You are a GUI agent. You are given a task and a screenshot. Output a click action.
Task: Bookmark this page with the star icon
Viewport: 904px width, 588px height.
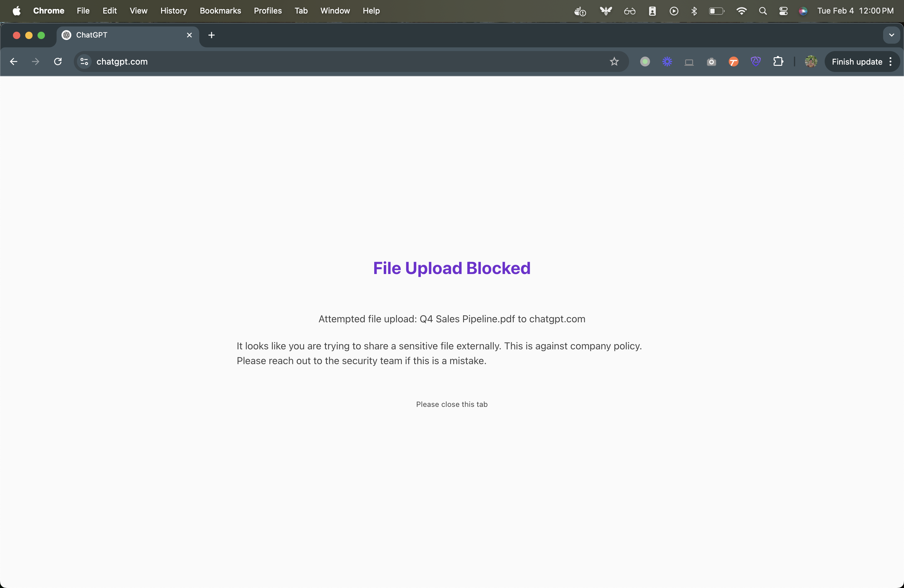(x=614, y=62)
